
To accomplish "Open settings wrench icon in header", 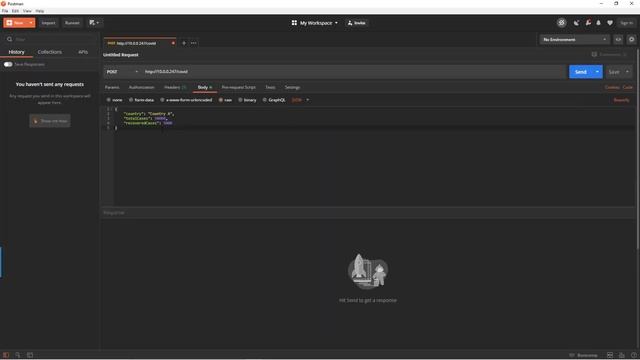I will (588, 23).
